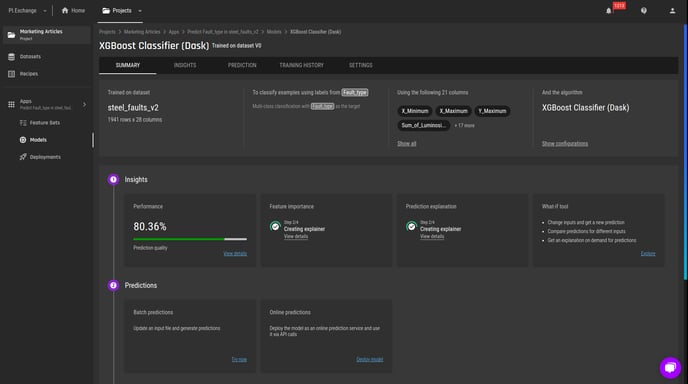Click the Y_Maximum column chip
Image resolution: width=688 pixels, height=384 pixels.
492,111
